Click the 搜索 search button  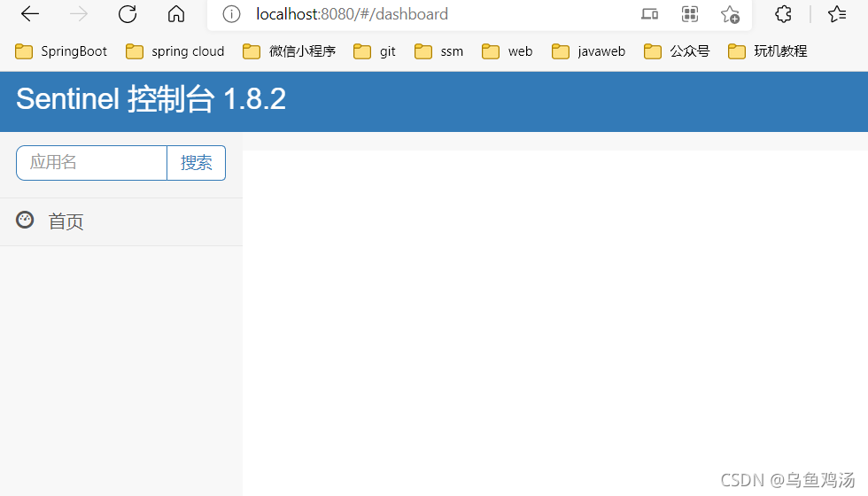197,163
